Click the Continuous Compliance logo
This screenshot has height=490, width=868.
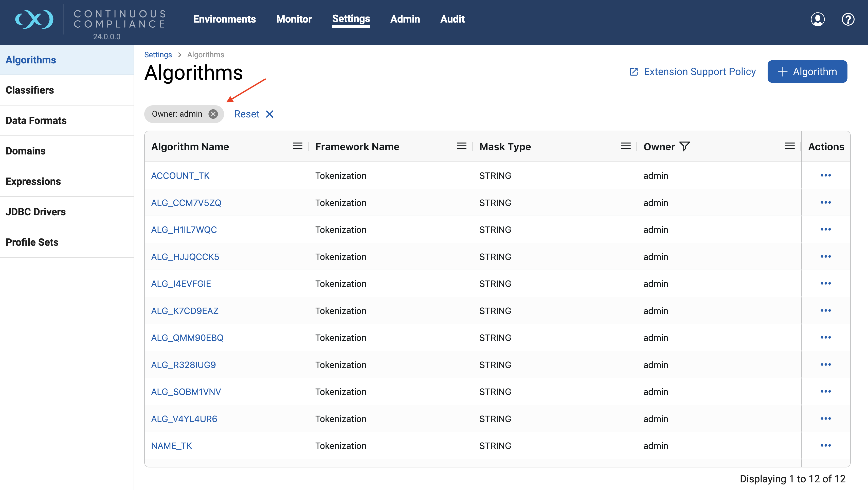[34, 19]
